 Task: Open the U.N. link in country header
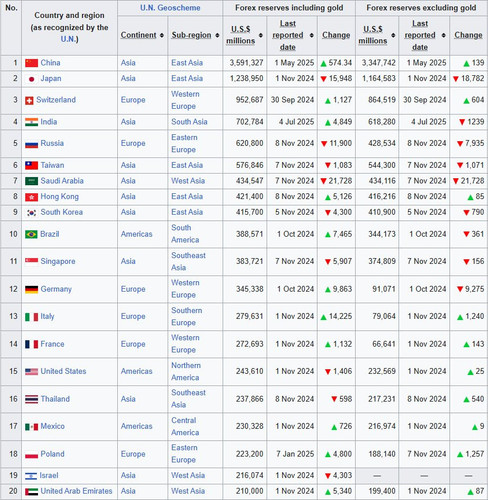[x=69, y=39]
